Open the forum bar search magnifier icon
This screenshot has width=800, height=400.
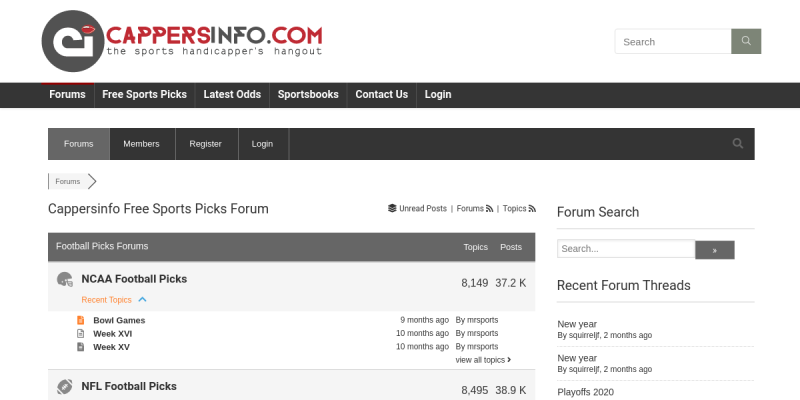point(738,143)
